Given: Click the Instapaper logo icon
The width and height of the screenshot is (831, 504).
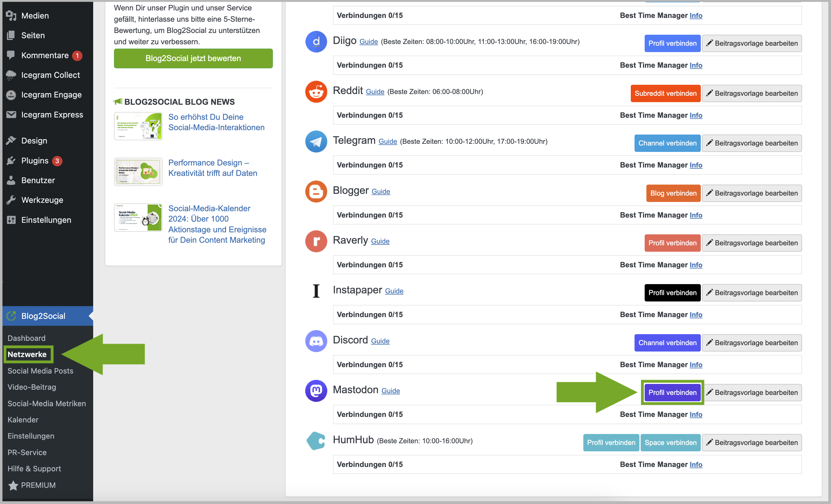Looking at the screenshot, I should point(316,291).
